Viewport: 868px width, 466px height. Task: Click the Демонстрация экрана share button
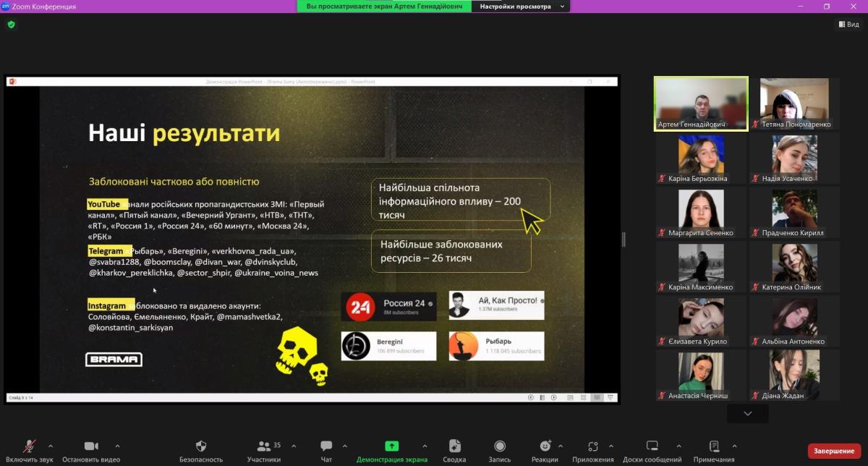pos(391,446)
